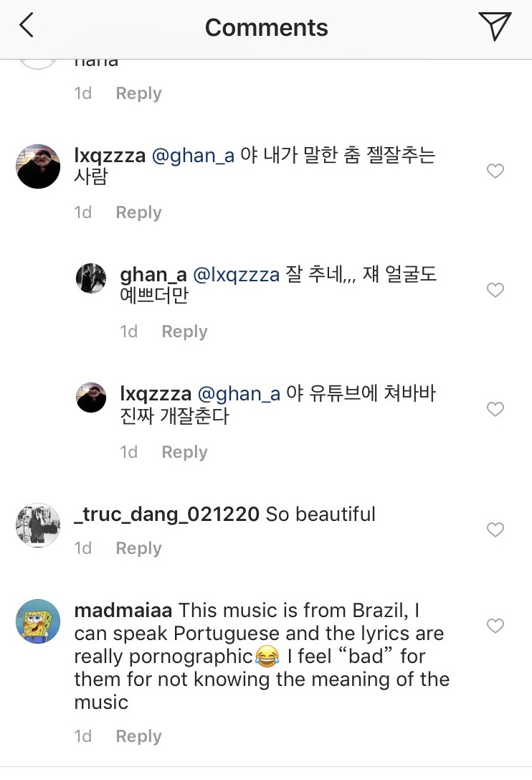
Task: Open the @lxqzzza mention in ghan_a's reply
Action: coord(238,275)
